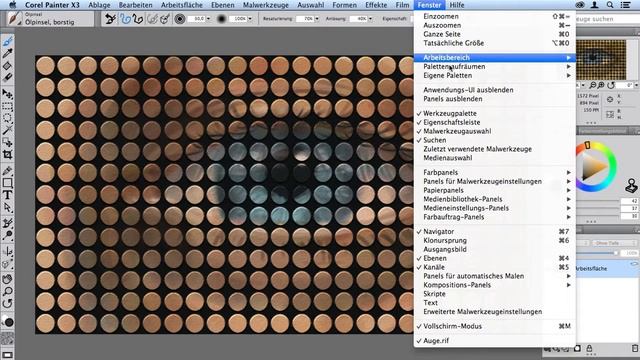The height and width of the screenshot is (360, 640).
Task: Expand Panels für Malwerkzeugeinstellungen submenu
Action: click(x=495, y=181)
